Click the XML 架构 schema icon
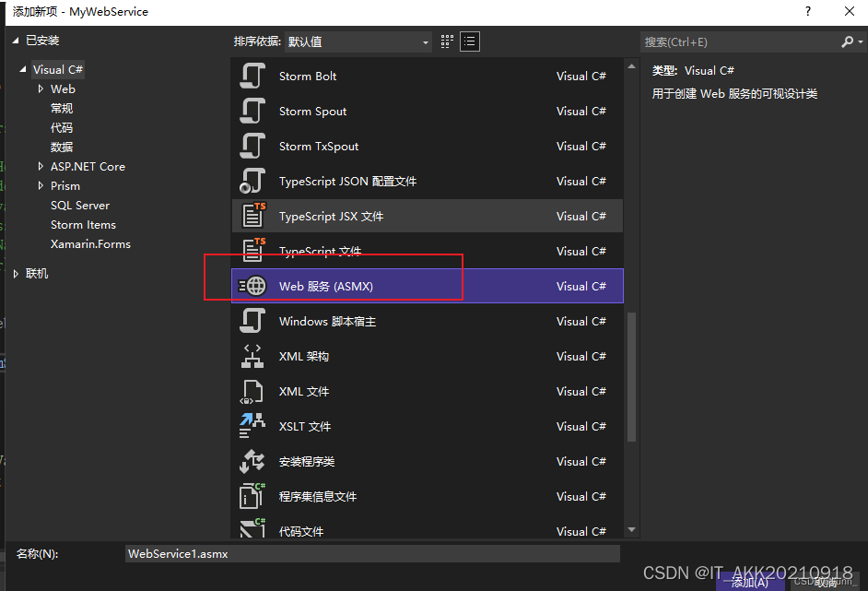Screen dimensions: 868x591 pyautogui.click(x=252, y=356)
